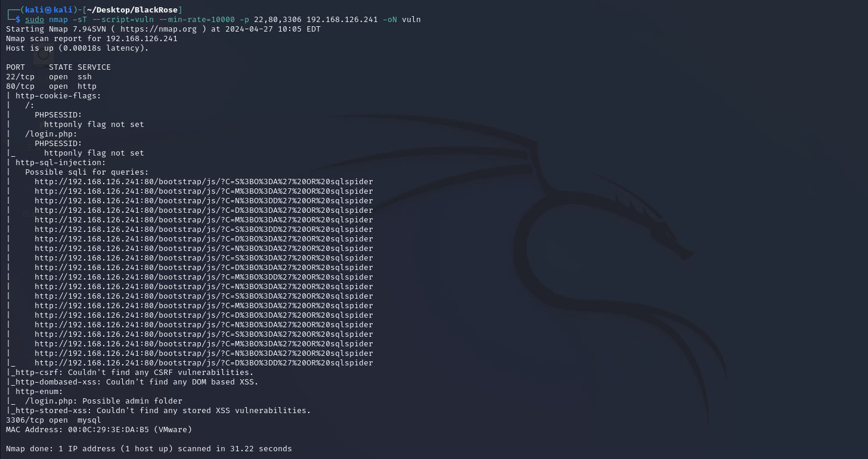Click the 'http-cookie-flags:' script heading
Image resolution: width=868 pixels, height=459 pixels.
(x=58, y=95)
